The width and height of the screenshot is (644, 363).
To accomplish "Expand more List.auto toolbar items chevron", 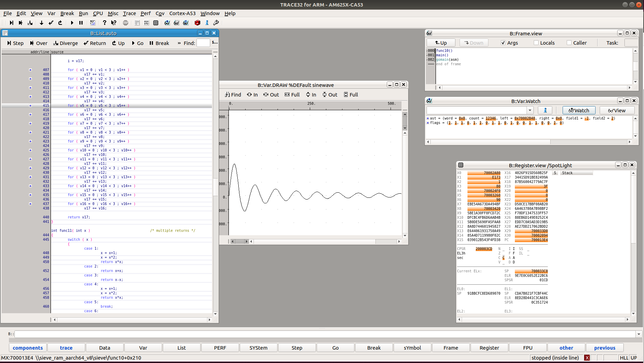I will tap(179, 43).
